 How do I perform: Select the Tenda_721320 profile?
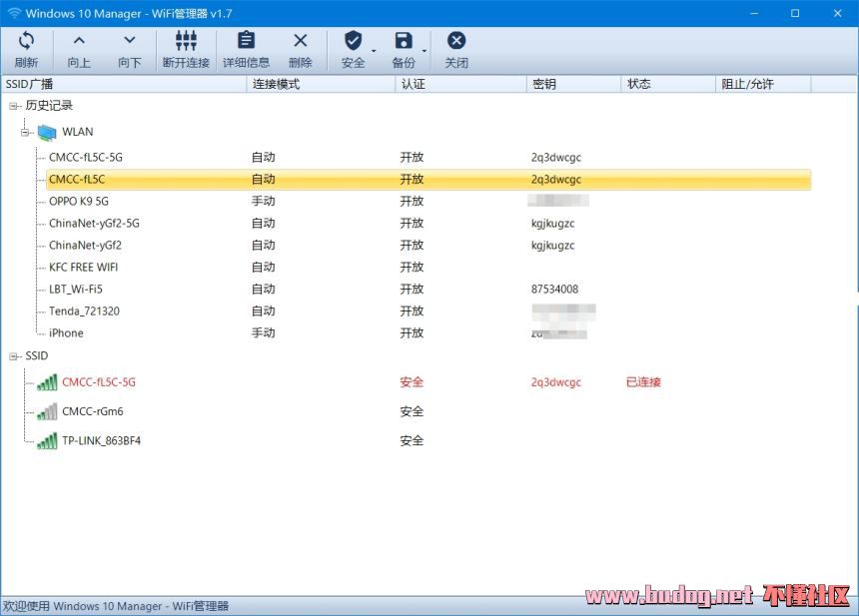(x=84, y=311)
